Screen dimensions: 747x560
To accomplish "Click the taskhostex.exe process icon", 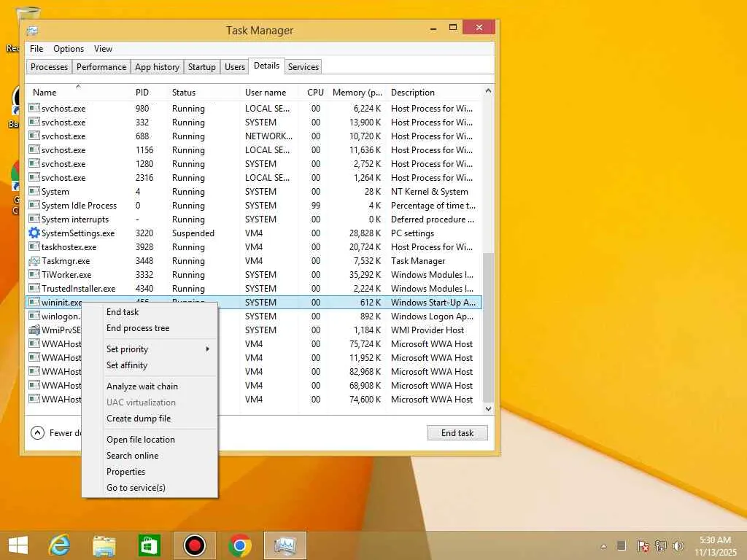I will [x=34, y=246].
